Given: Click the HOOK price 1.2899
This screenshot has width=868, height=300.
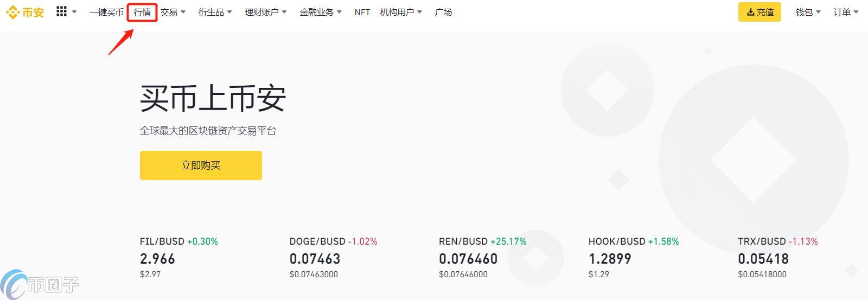Looking at the screenshot, I should coord(610,259).
